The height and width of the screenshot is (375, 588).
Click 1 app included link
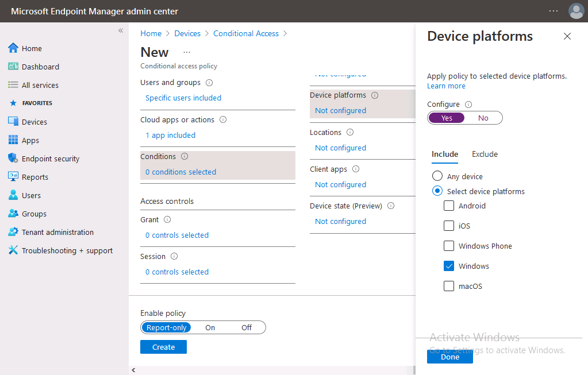tap(171, 135)
